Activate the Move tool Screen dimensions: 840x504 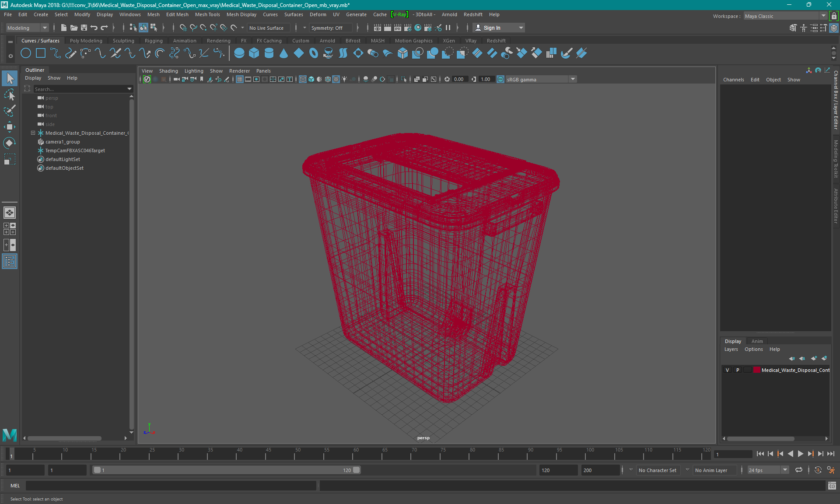tap(10, 127)
